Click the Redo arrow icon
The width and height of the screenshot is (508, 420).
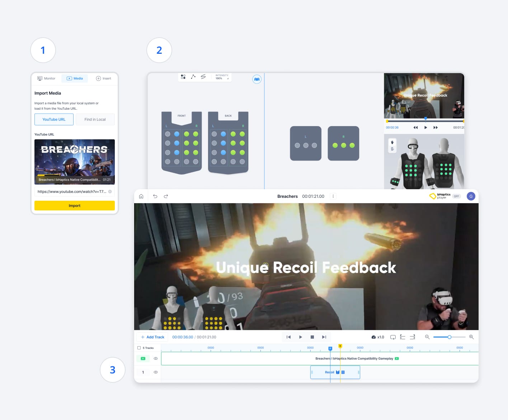pos(165,196)
